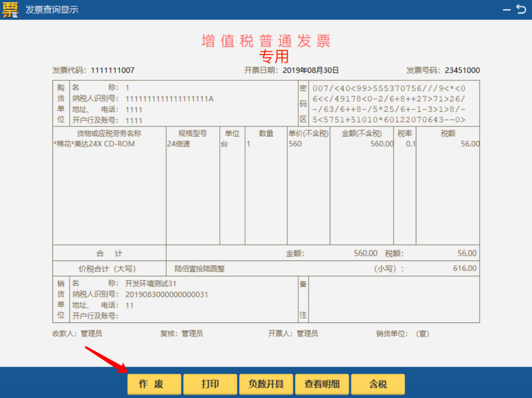532x398 pixels.
Task: Click the 规格型号 column header
Action: [193, 133]
